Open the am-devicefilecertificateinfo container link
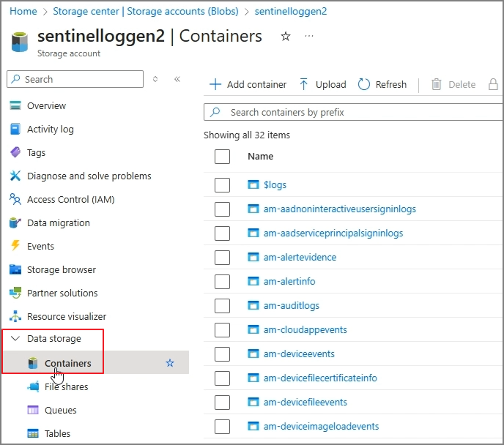 320,378
